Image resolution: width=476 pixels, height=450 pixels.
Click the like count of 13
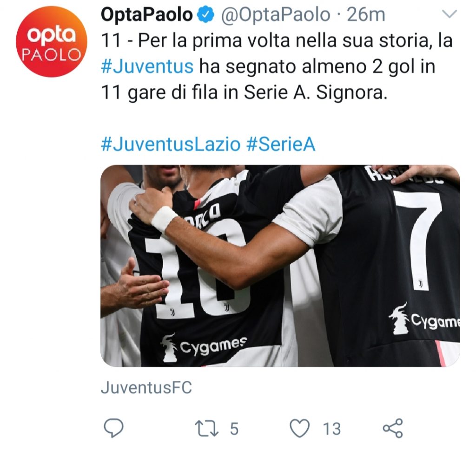pyautogui.click(x=331, y=428)
